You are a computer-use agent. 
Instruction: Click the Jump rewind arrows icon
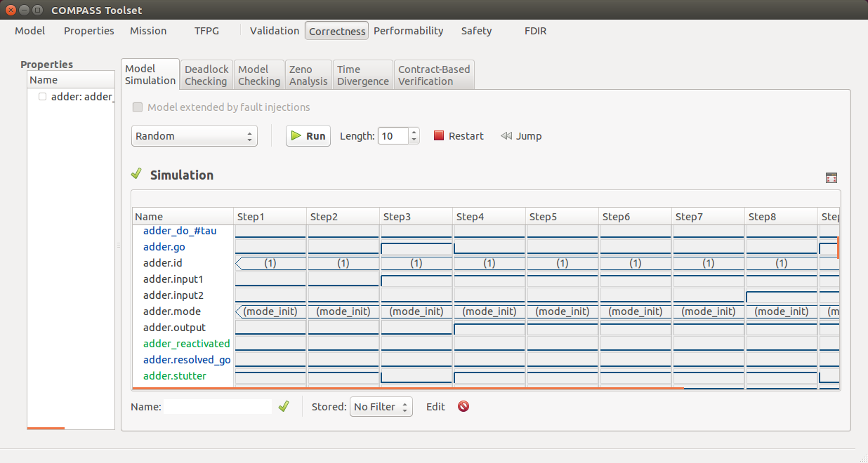(x=506, y=136)
